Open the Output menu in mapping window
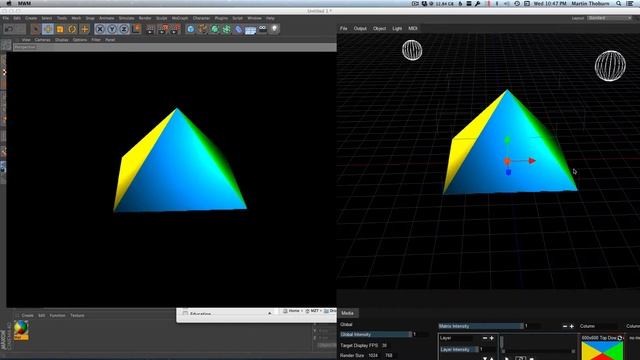Screen dimensions: 640x360 click(x=360, y=29)
